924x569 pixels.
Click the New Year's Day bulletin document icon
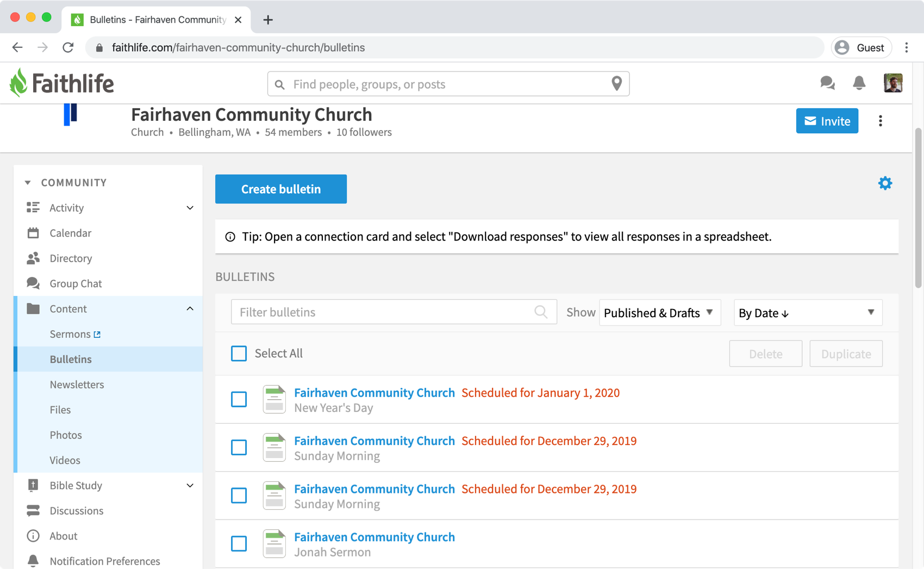[274, 399]
